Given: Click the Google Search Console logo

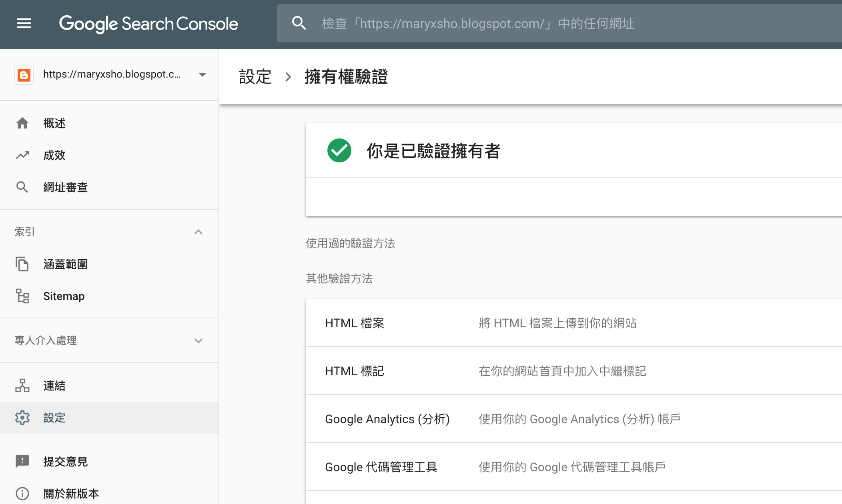Looking at the screenshot, I should [x=148, y=24].
